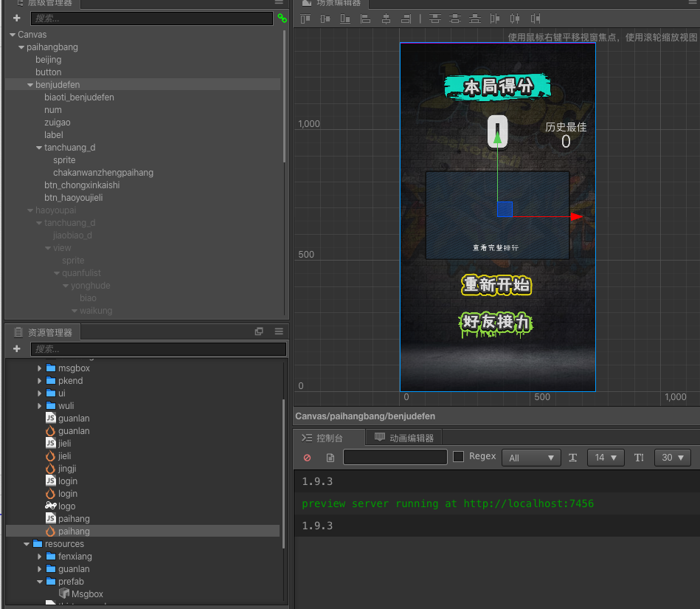Open the font size 14 dropdown
The image size is (700, 609).
pos(606,458)
